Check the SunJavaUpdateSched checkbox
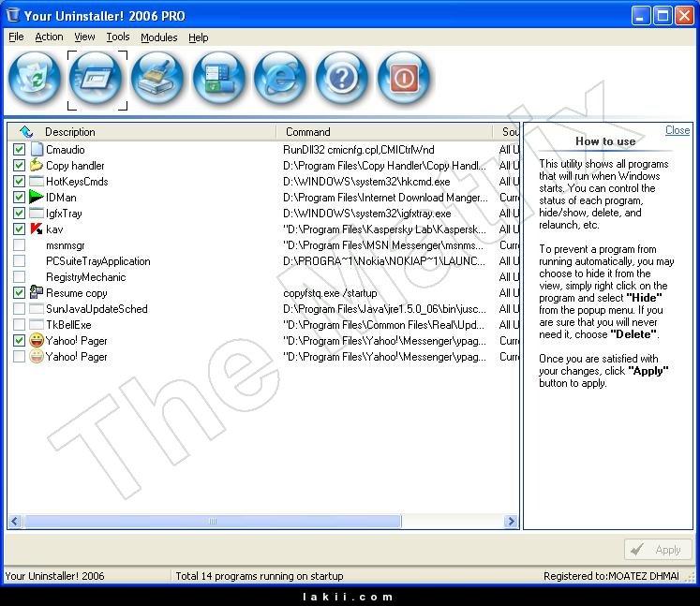The height and width of the screenshot is (606, 700). (19, 308)
